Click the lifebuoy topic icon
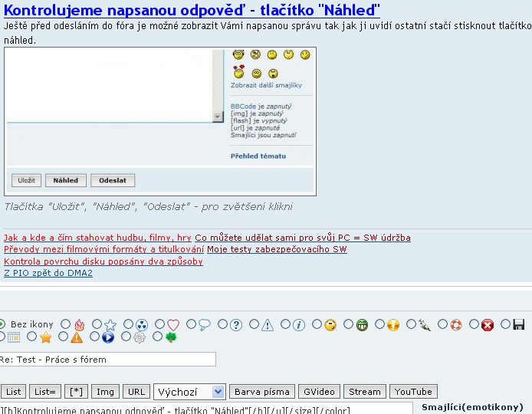532x414 pixels. 456,325
